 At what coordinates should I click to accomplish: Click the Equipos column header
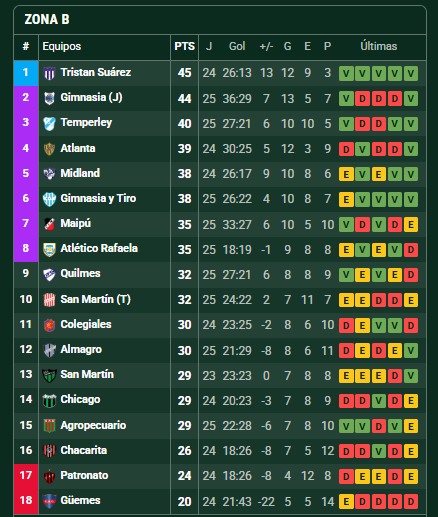pyautogui.click(x=62, y=46)
